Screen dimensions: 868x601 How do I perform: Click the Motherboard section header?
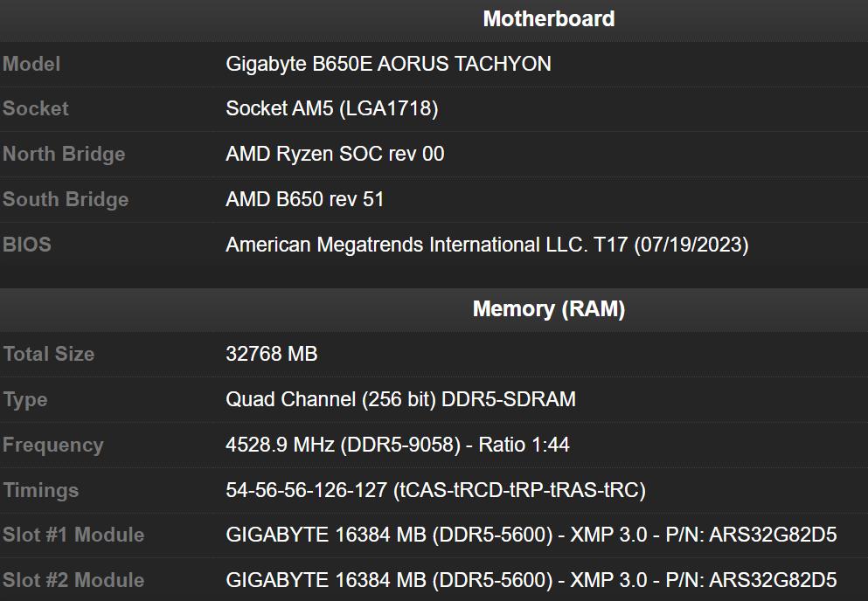547,18
